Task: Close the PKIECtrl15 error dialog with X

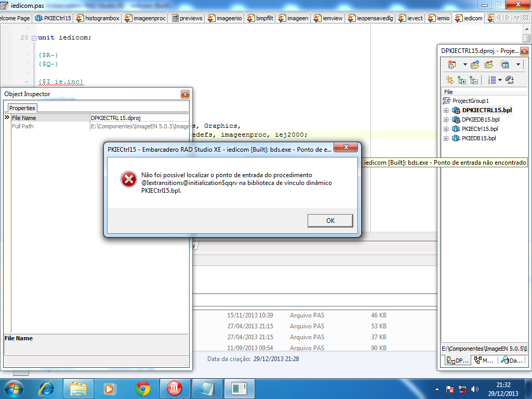Action: click(x=345, y=147)
